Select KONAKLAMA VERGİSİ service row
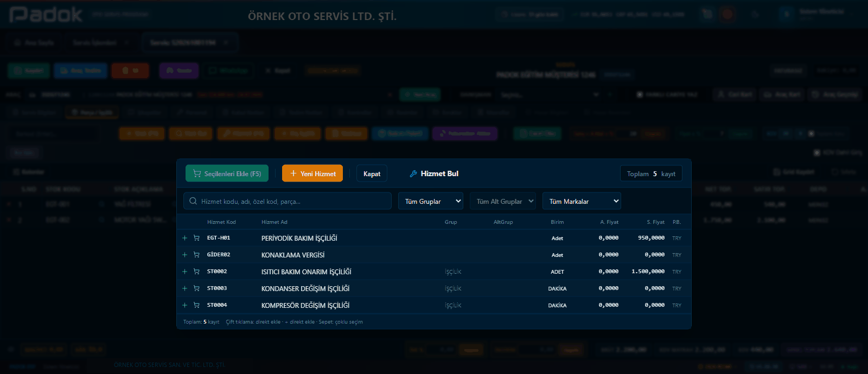The width and height of the screenshot is (868, 374). [x=434, y=255]
